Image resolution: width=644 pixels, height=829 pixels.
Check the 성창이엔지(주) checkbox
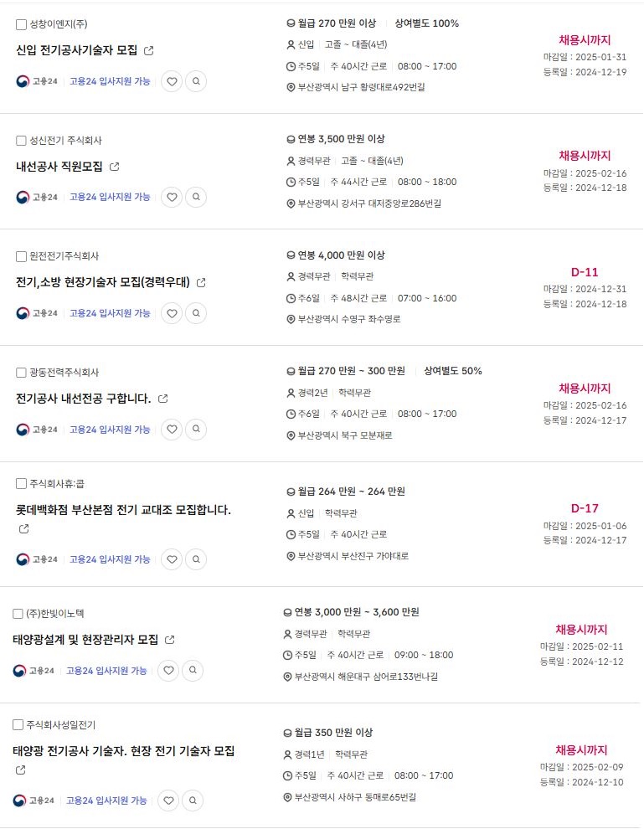coord(21,24)
